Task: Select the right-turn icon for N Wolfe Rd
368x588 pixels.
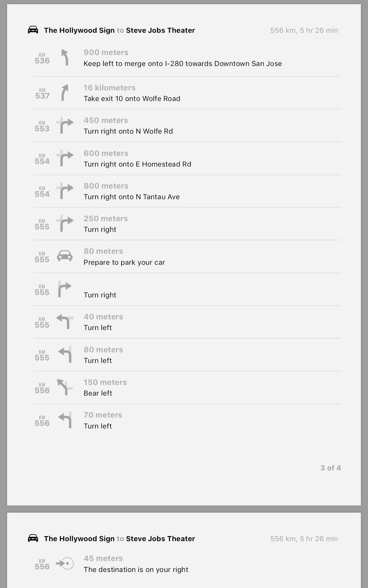Action: (65, 125)
